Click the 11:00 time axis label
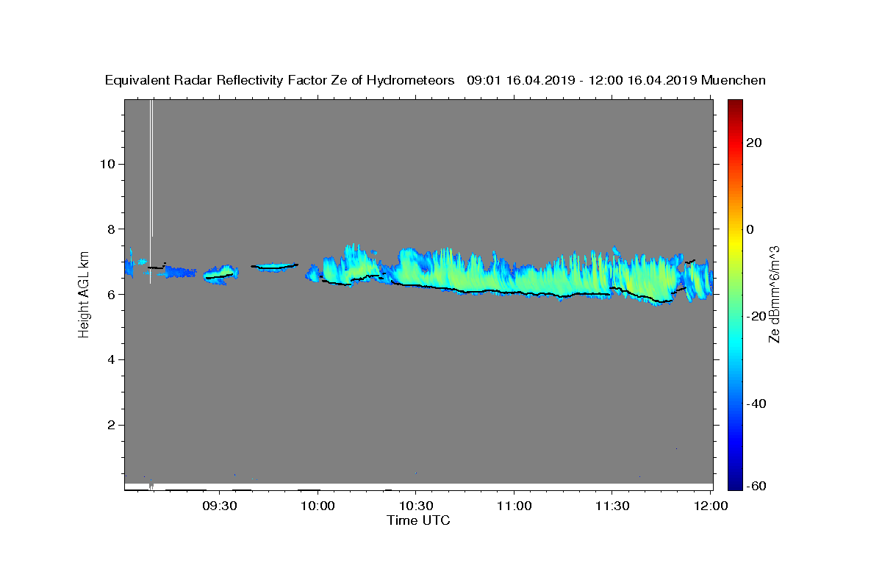The width and height of the screenshot is (882, 588). coord(514,506)
